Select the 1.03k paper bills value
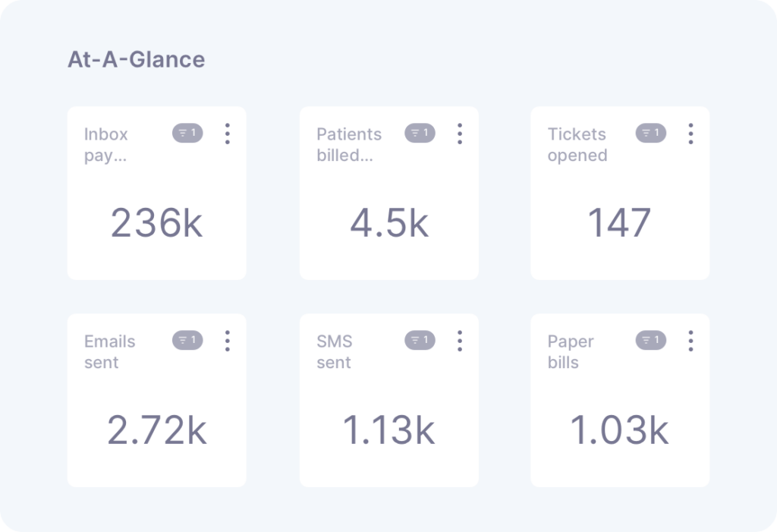The height and width of the screenshot is (532, 777). click(619, 430)
